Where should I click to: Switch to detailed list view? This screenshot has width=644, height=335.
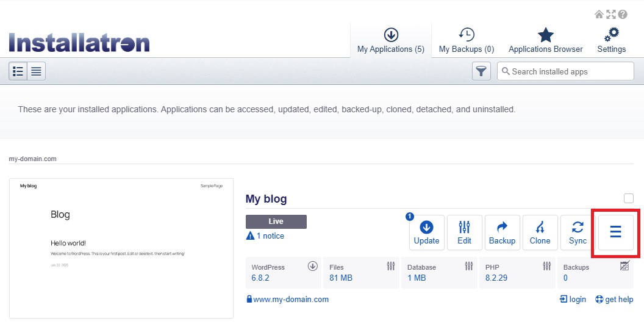click(18, 71)
